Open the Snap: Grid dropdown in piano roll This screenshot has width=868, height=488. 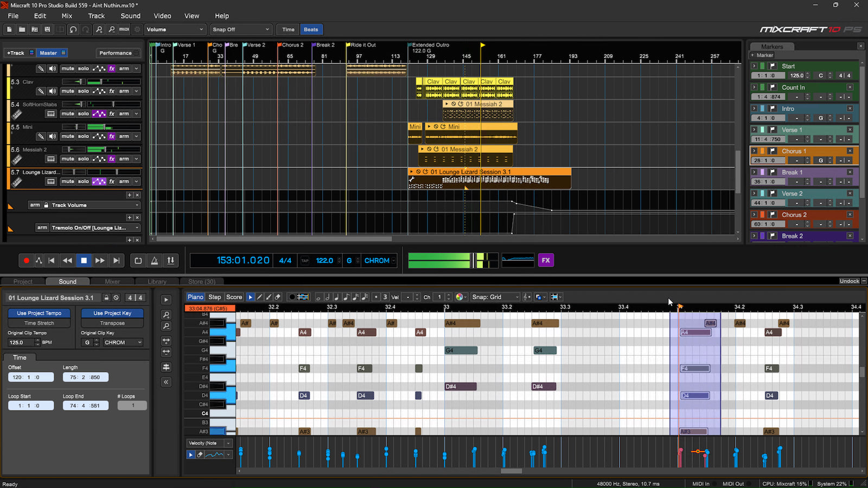click(x=494, y=297)
